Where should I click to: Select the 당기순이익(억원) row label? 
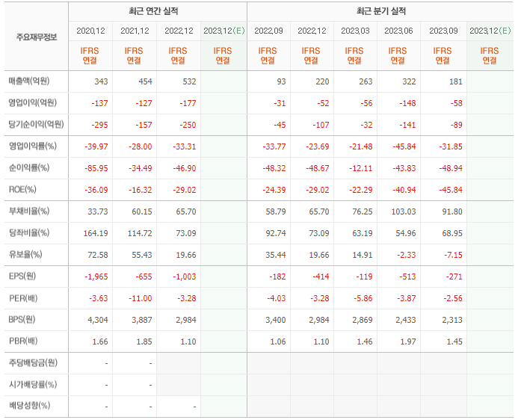[36, 125]
